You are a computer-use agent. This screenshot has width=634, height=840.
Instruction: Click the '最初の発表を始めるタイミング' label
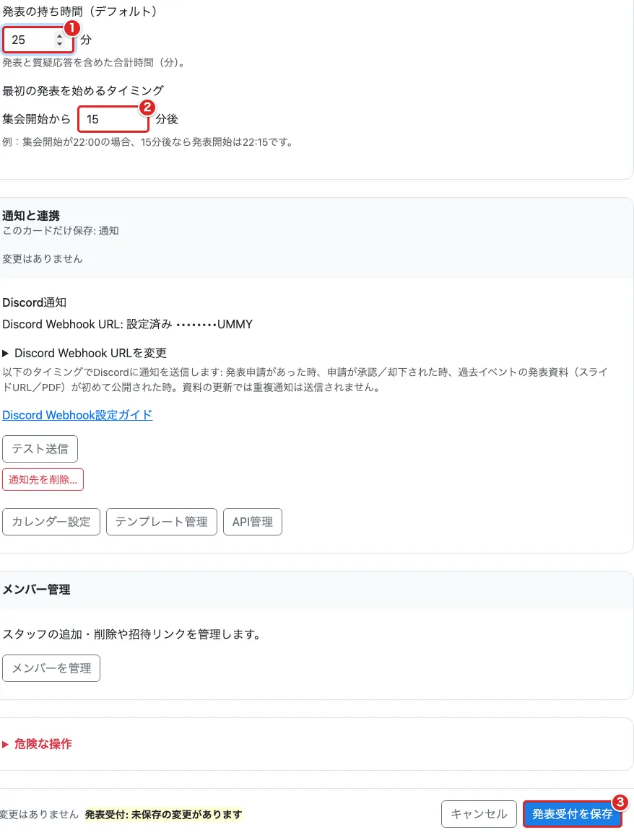coord(83,90)
